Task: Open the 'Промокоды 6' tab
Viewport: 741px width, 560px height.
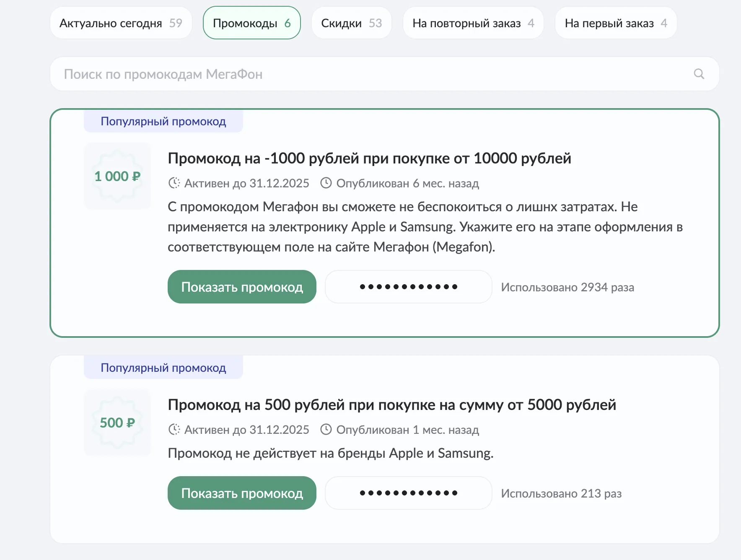Action: (251, 23)
